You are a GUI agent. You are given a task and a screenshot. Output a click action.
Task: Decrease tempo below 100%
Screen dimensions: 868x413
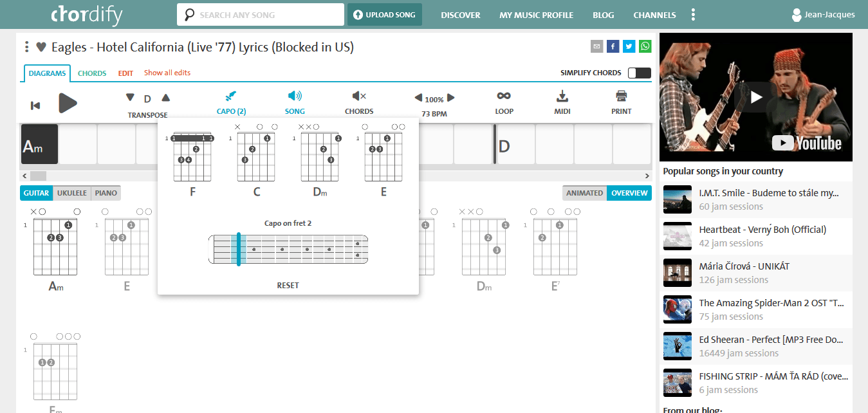(418, 98)
